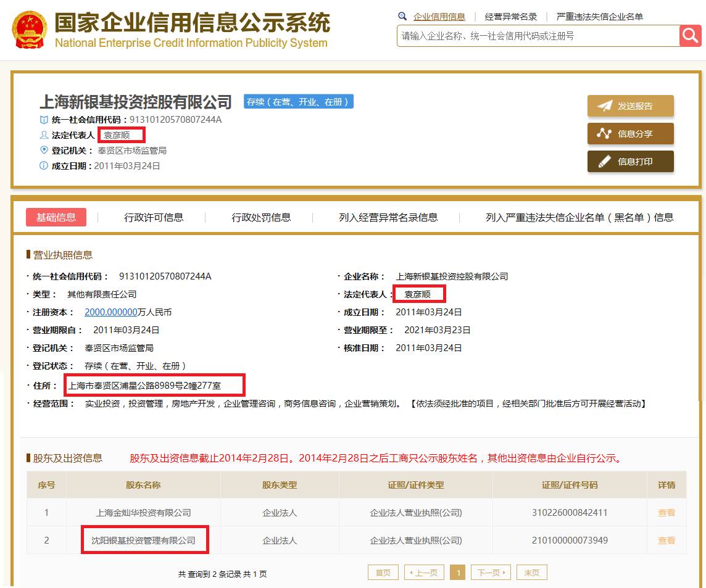The image size is (706, 588).
Task: Go to 下一页 in pagination
Action: click(x=491, y=573)
